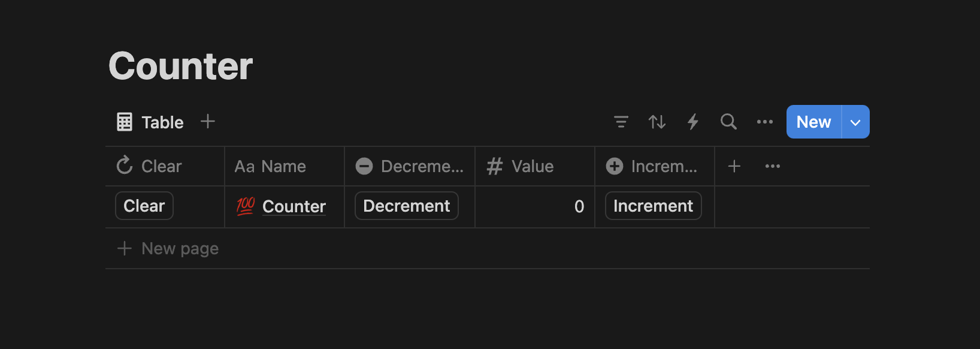Click the 💯 emoji next to Counter
Screen dimensions: 980x349
244,206
